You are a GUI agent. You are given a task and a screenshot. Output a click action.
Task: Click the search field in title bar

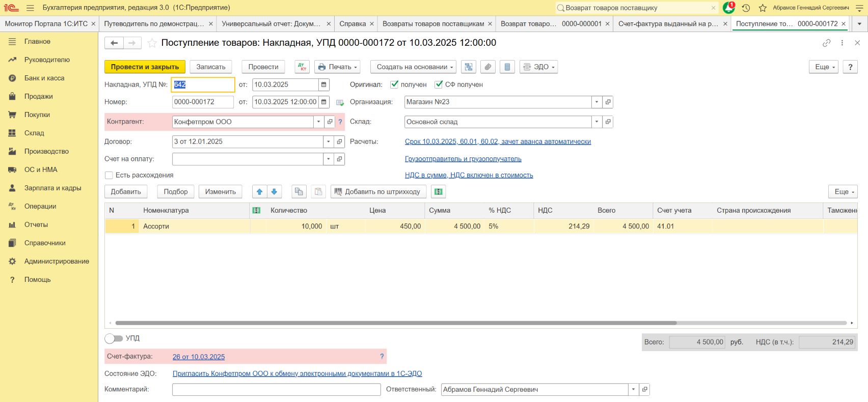coord(637,8)
